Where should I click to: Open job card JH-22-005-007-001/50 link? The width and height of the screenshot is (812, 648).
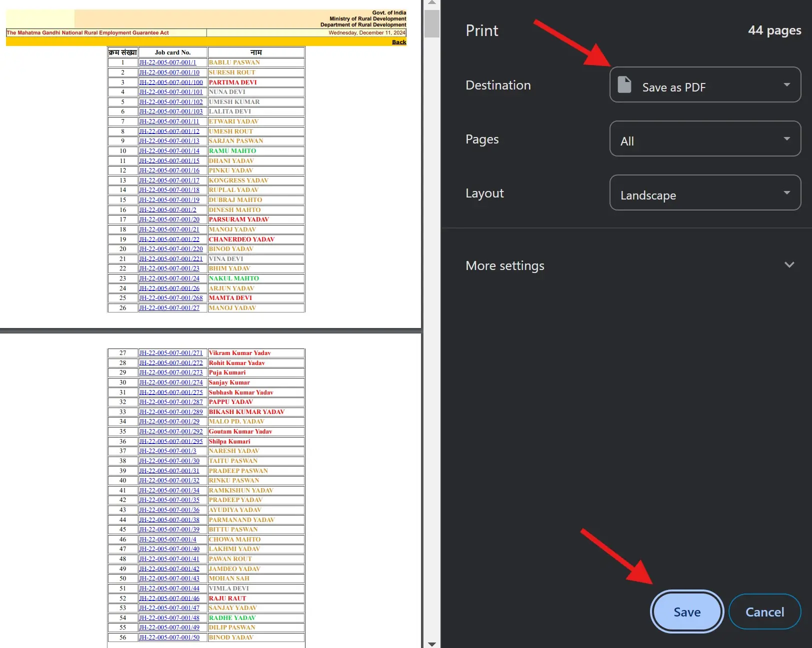[x=169, y=637]
